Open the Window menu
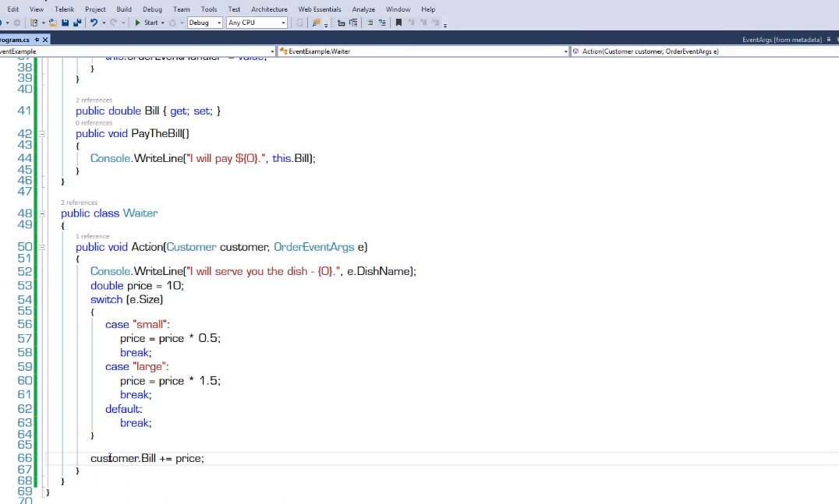839x504 pixels. pyautogui.click(x=398, y=9)
